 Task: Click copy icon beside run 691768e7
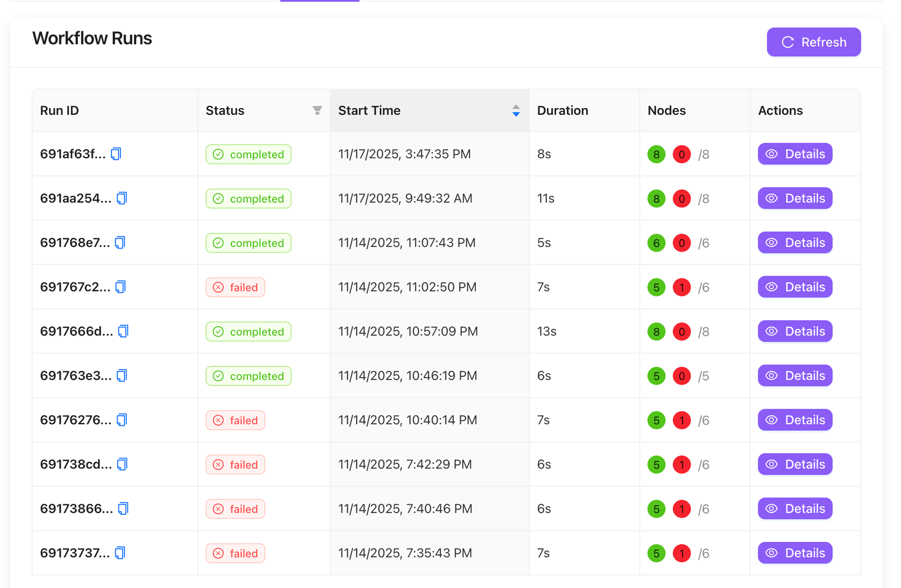[x=120, y=243]
